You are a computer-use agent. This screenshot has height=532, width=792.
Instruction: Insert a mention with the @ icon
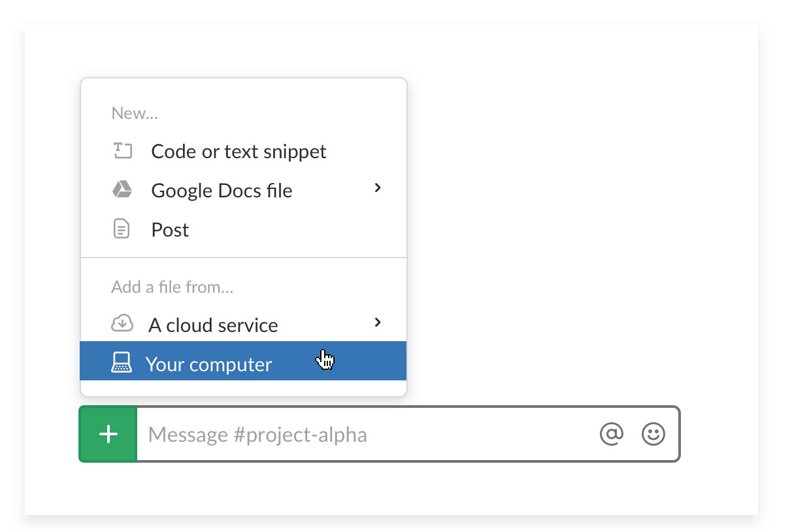coord(612,434)
